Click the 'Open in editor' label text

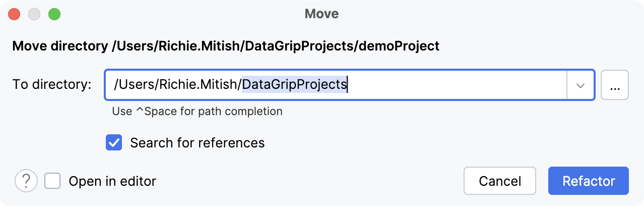112,181
